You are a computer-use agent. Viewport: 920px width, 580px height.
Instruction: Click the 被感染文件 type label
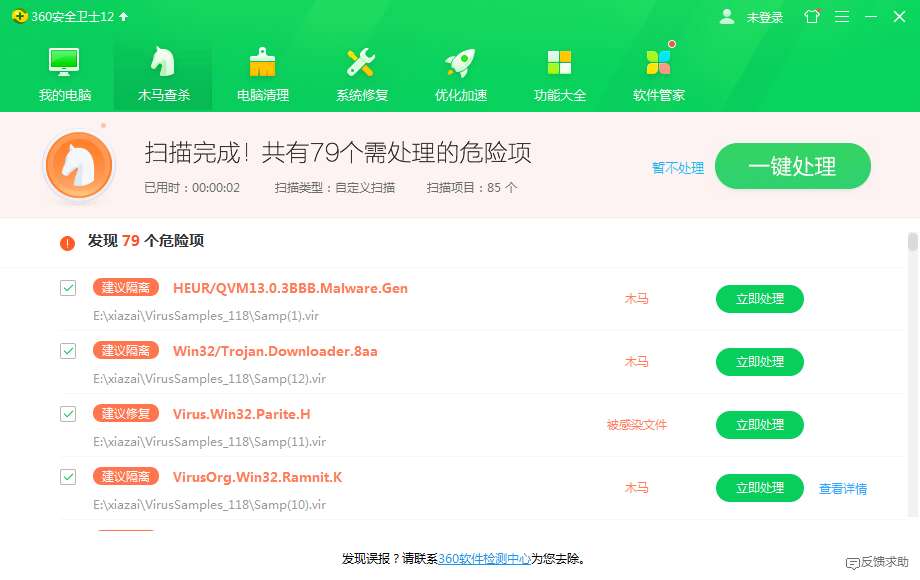click(x=637, y=425)
